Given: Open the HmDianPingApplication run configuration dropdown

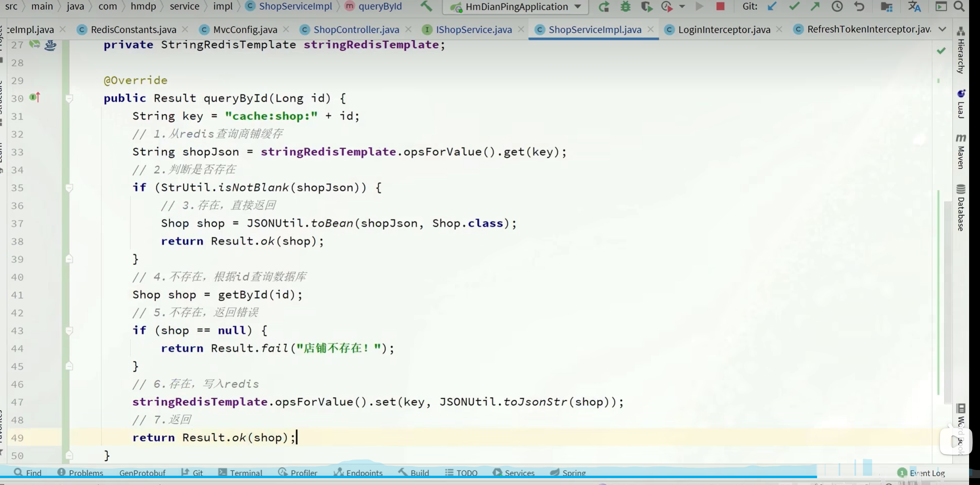Looking at the screenshot, I should [578, 6].
